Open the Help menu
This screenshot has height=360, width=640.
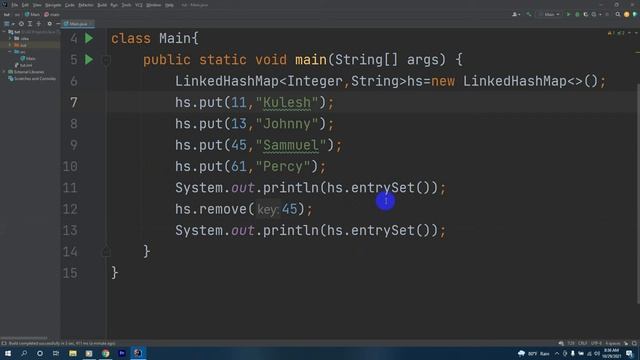tap(169, 5)
